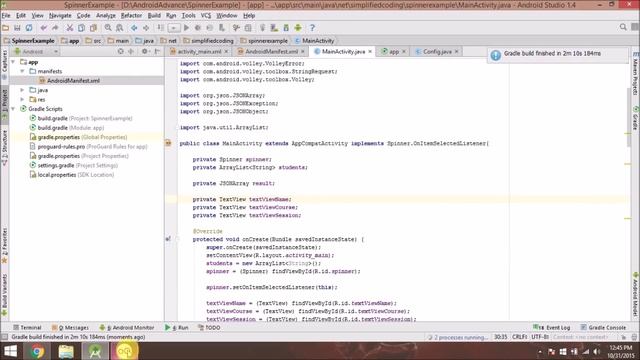Image resolution: width=640 pixels, height=360 pixels.
Task: Open the Messages tool window
Action: [70, 327]
